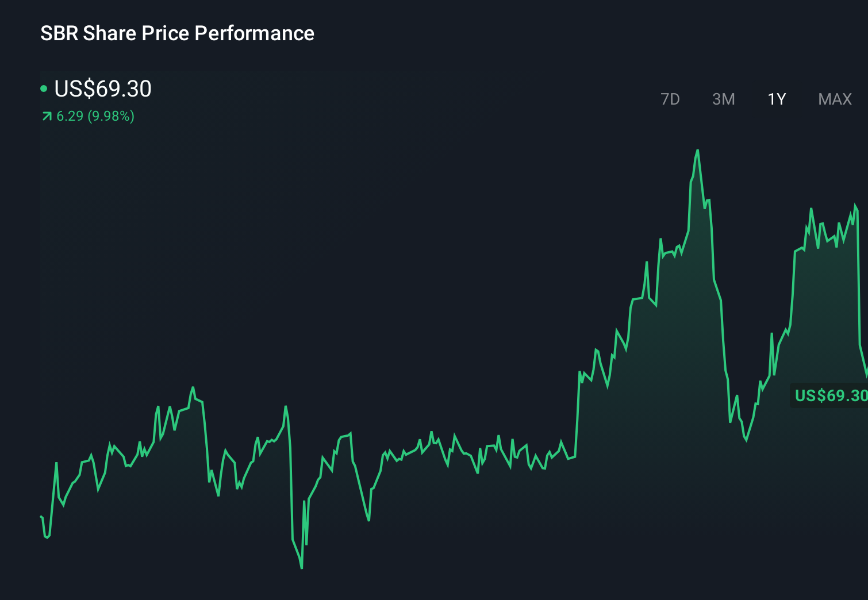Select the MAX time range
The height and width of the screenshot is (600, 868).
point(834,99)
